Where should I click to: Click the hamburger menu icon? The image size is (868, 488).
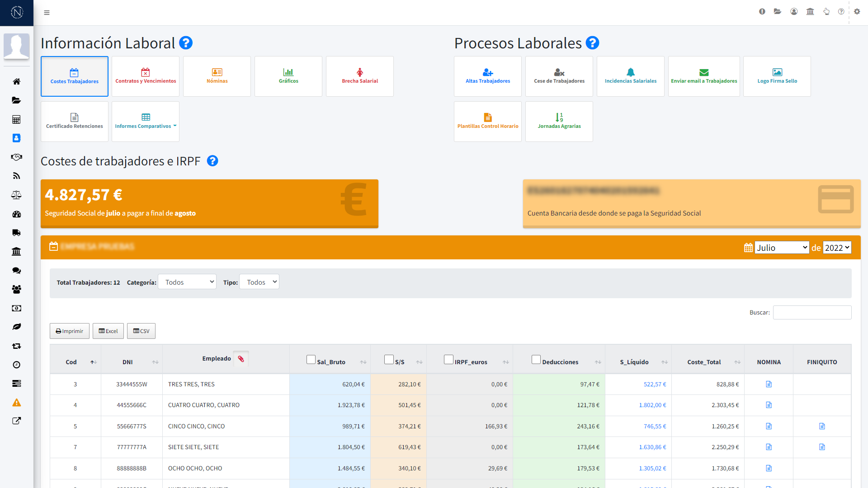coord(47,13)
